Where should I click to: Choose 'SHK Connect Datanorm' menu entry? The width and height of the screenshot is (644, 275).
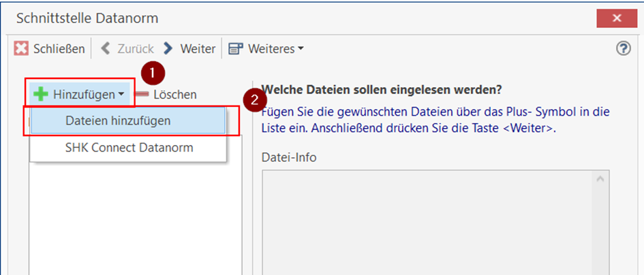[x=129, y=147]
